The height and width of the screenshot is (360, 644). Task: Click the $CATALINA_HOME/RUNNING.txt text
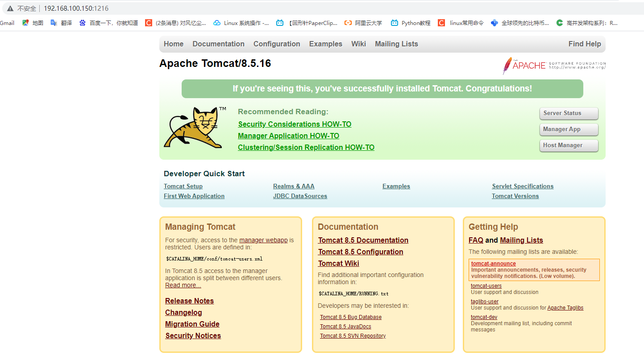[x=353, y=294]
